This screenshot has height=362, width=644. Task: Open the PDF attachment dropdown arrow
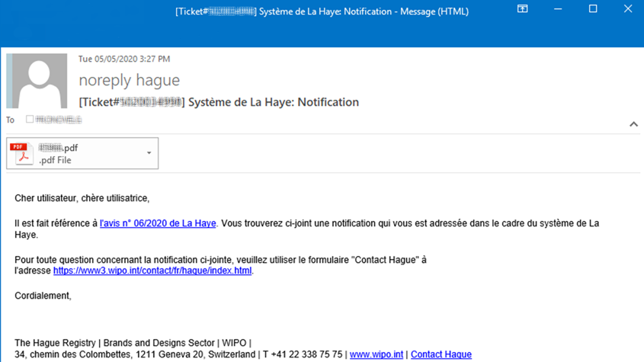(x=149, y=153)
